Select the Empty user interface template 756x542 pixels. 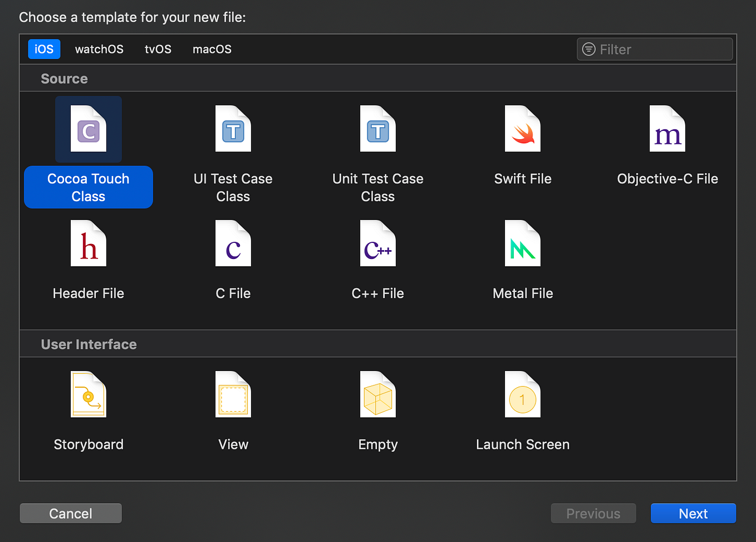coord(377,394)
